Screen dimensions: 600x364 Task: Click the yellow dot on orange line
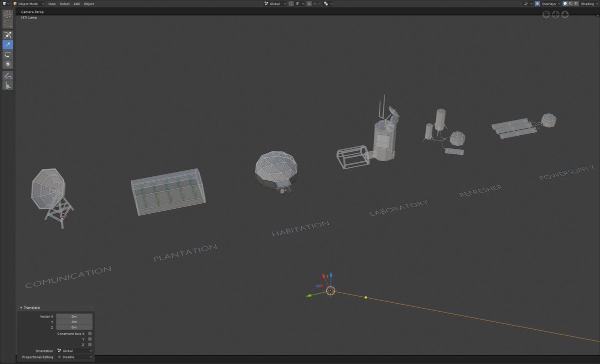366,298
